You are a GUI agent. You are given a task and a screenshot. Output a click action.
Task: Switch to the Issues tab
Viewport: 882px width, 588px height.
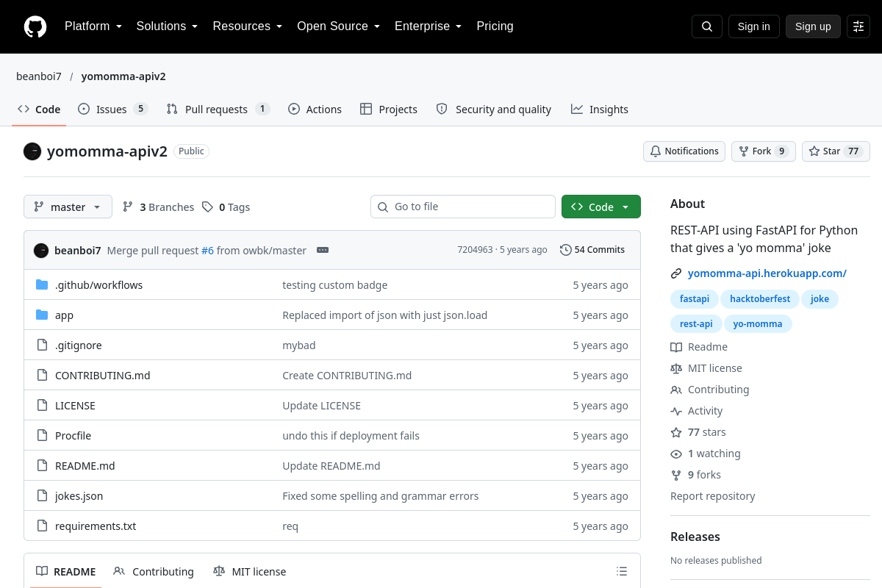point(113,109)
